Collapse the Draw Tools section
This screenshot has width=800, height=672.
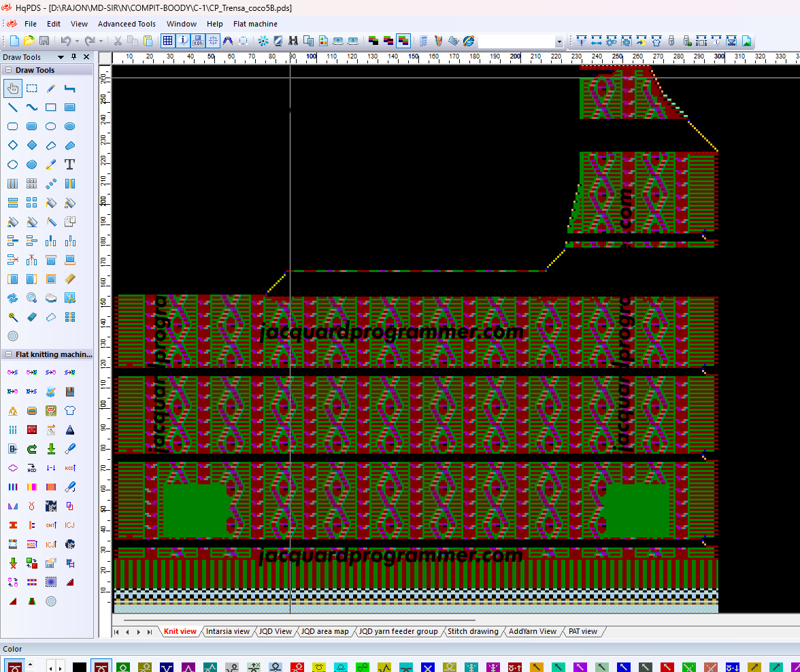9,70
